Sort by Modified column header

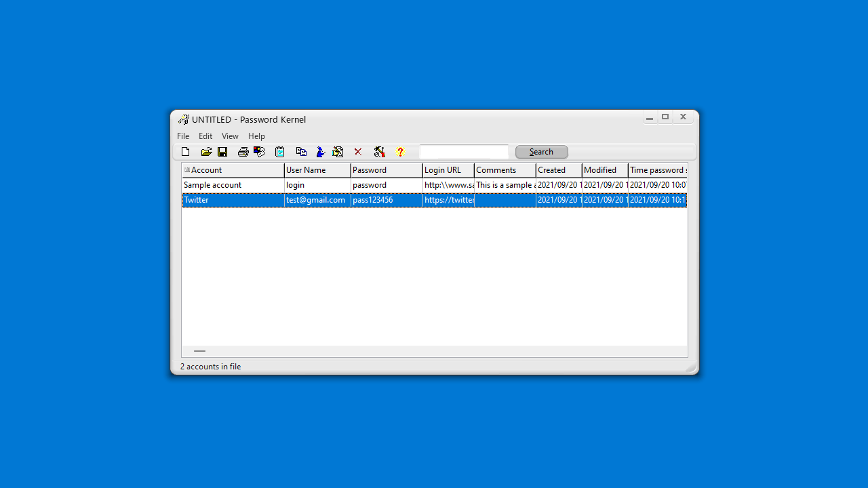pos(605,170)
